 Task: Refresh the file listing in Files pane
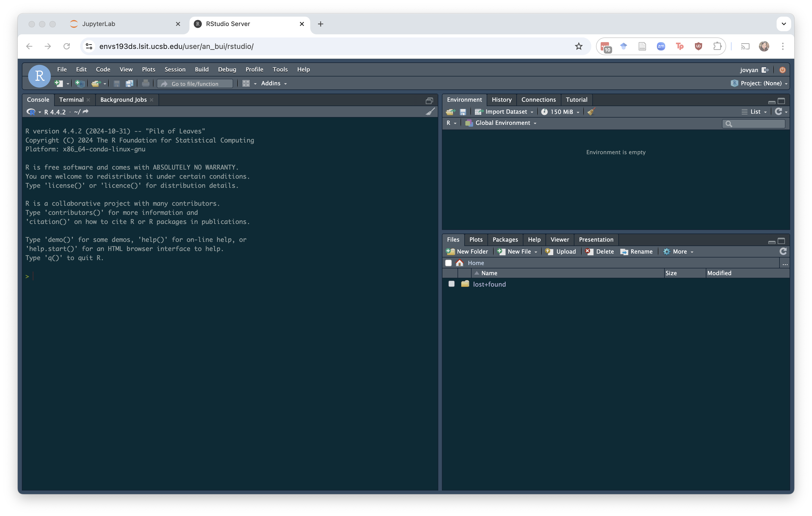click(783, 251)
